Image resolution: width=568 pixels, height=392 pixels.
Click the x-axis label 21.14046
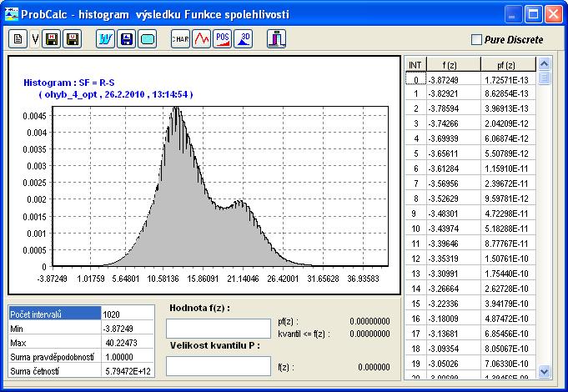tap(243, 279)
